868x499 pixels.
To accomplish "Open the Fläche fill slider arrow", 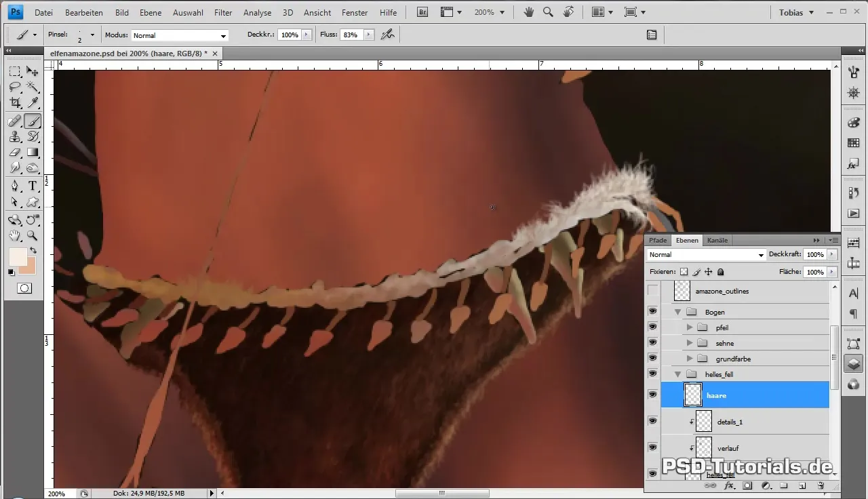I will [x=832, y=272].
